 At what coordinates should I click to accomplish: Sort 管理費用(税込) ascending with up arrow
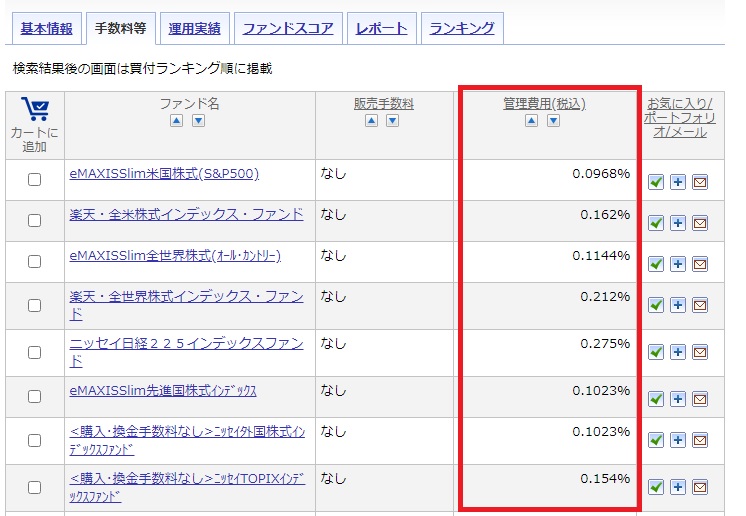[x=531, y=121]
